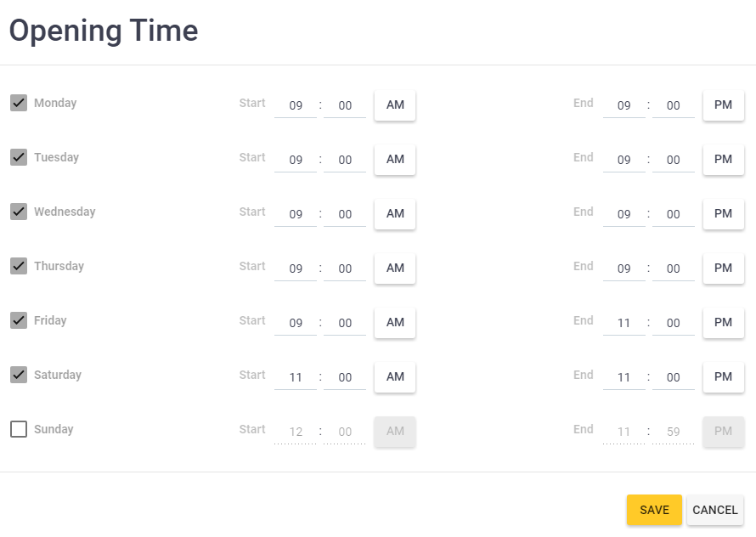The height and width of the screenshot is (537, 756).
Task: Enable the Sunday checkbox
Action: pos(18,429)
